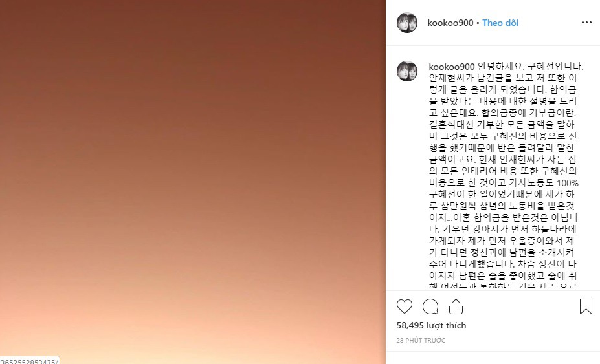
Task: Share the post using the share arrow icon
Action: tap(456, 306)
